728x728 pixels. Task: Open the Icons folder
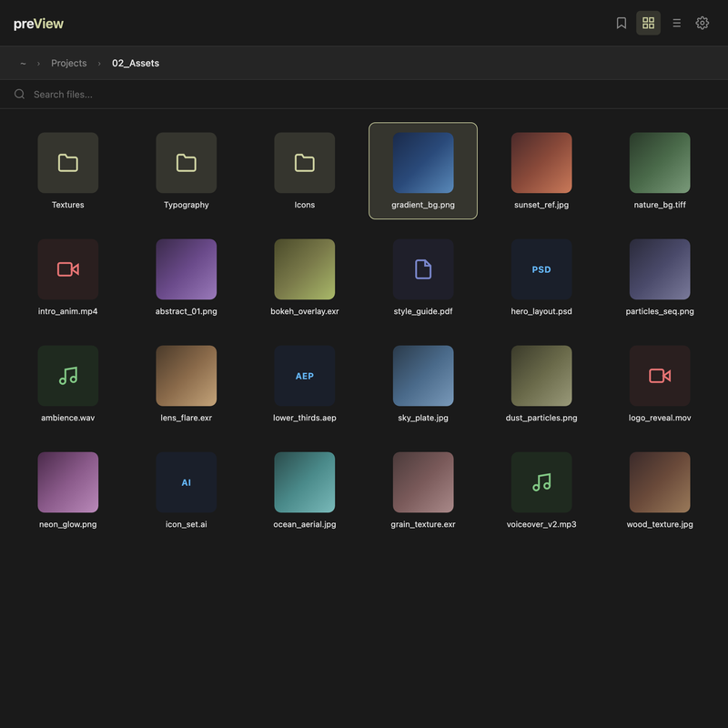tap(305, 163)
